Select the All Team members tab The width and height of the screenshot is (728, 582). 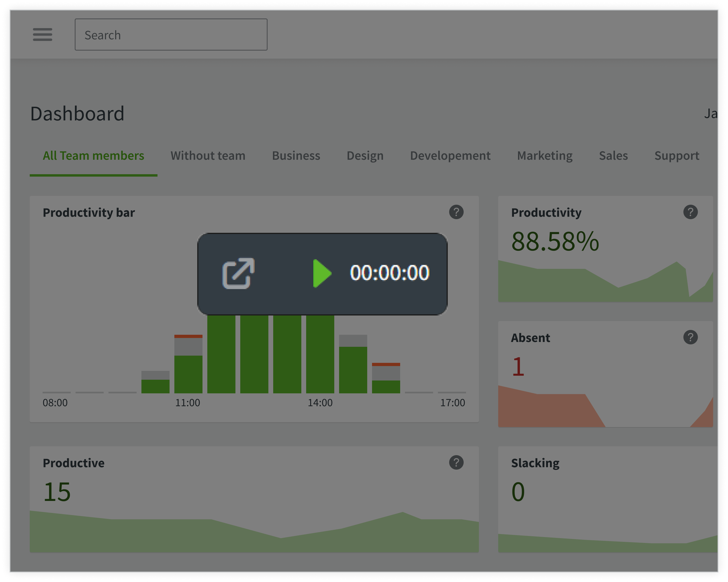(93, 156)
